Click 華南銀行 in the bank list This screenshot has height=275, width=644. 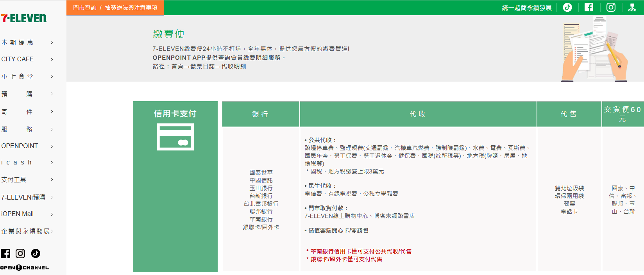[x=261, y=219]
